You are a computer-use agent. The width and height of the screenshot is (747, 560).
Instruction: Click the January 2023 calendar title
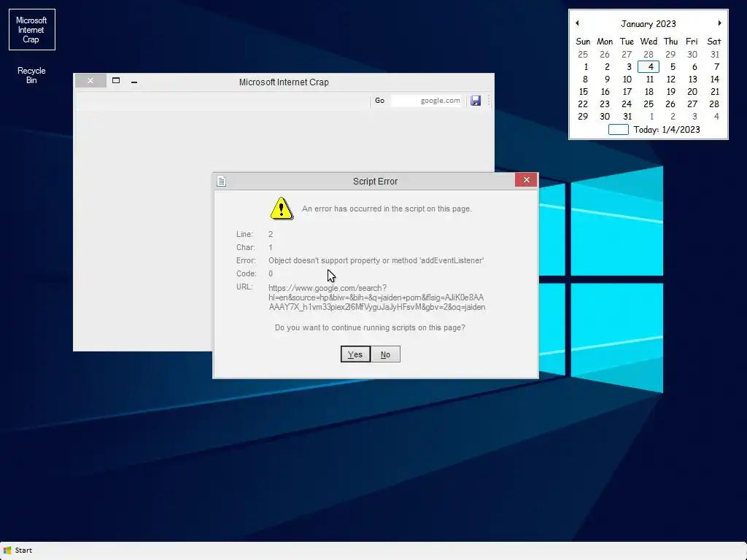pyautogui.click(x=649, y=24)
